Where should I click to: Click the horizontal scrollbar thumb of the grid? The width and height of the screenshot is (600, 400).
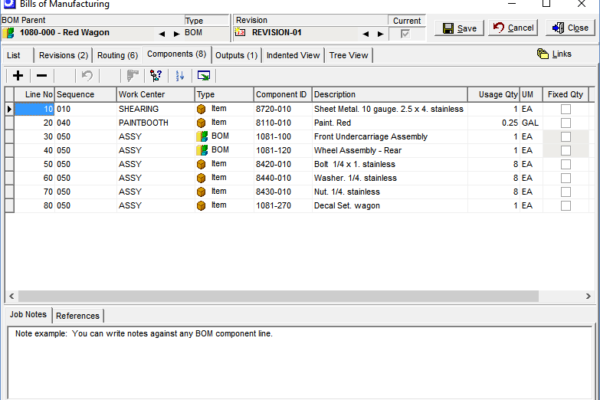tap(279, 296)
